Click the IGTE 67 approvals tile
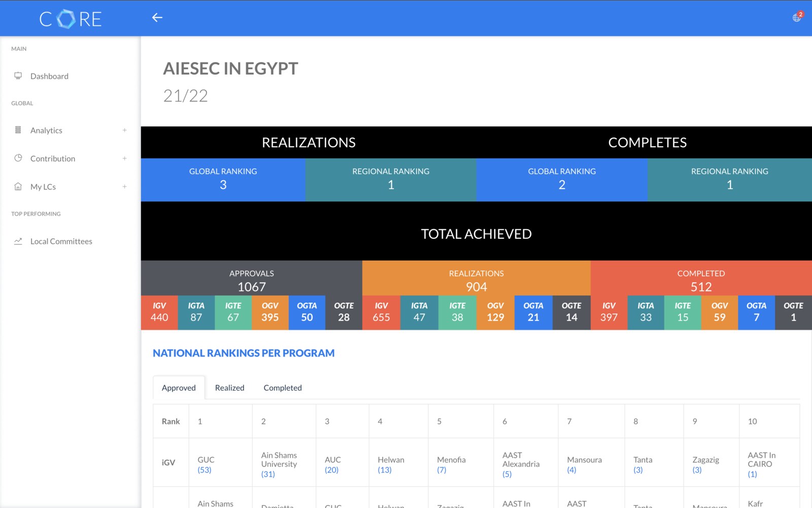 click(233, 312)
